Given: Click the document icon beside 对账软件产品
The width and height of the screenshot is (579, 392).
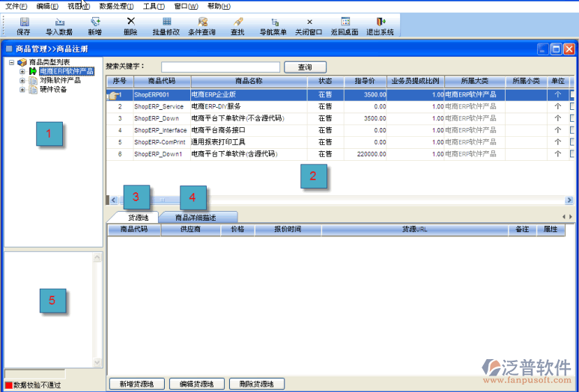Looking at the screenshot, I should (x=33, y=80).
